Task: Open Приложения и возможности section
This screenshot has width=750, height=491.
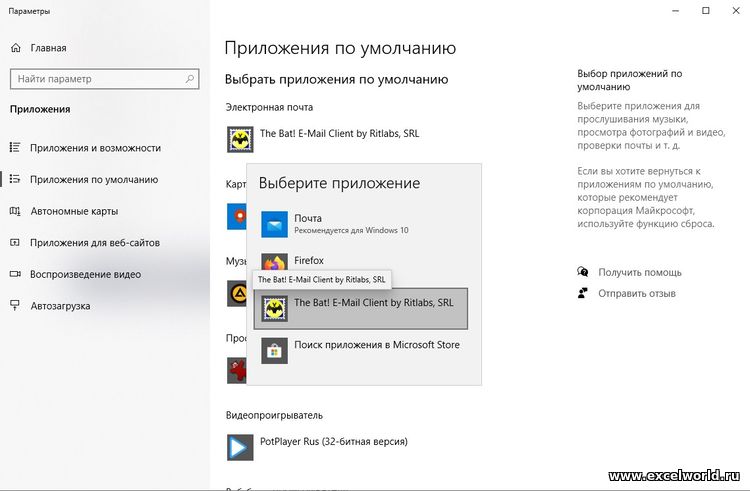Action: click(95, 148)
